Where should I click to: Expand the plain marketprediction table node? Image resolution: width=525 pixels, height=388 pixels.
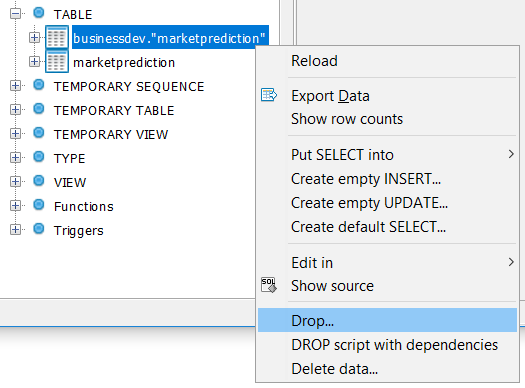[x=34, y=62]
